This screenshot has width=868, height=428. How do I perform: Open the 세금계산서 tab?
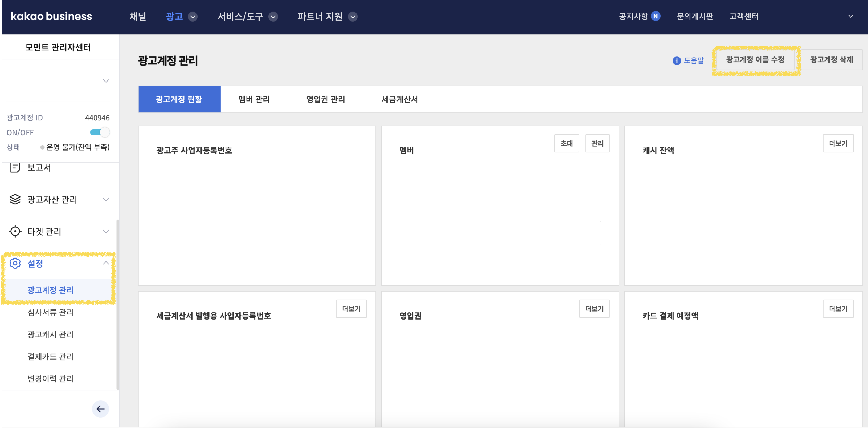(399, 99)
